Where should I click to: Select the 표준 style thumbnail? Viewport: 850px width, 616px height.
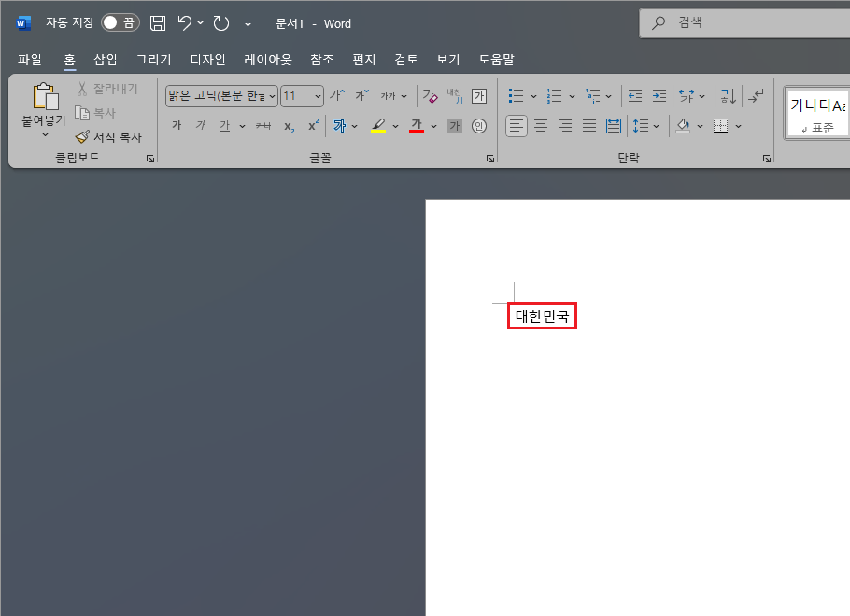817,114
